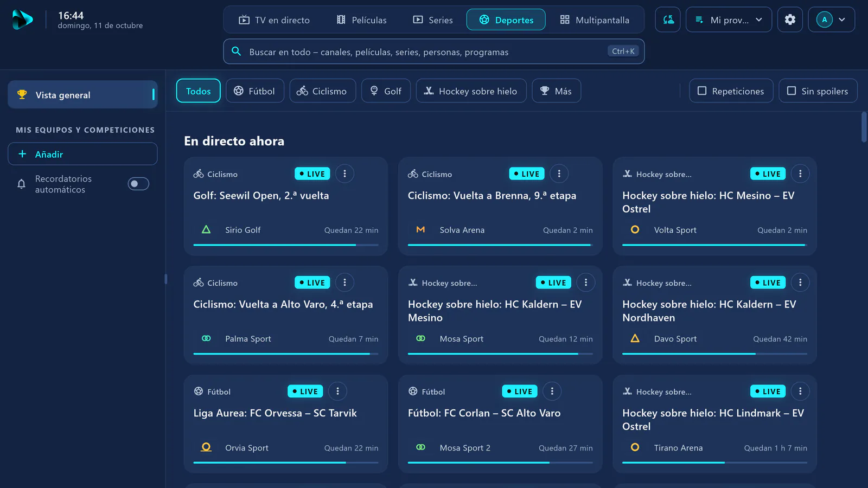Expand the user account menu with avatar A
The width and height of the screenshot is (868, 488).
(x=831, y=20)
